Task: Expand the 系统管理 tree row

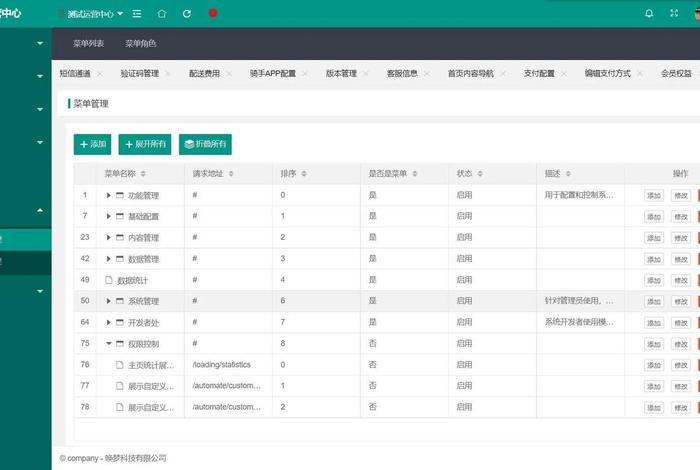Action: click(x=109, y=301)
